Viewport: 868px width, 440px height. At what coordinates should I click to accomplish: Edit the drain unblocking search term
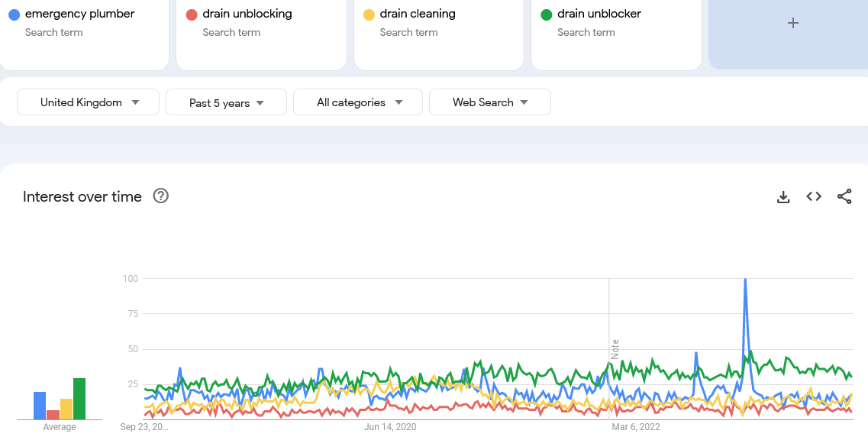[x=247, y=14]
